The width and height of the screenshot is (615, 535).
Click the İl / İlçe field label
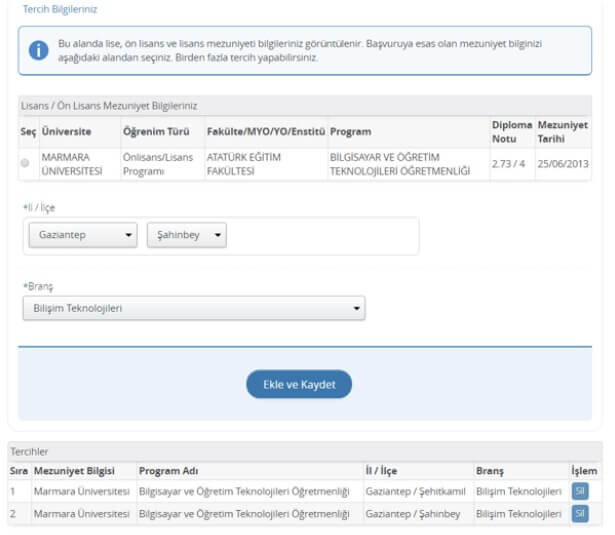tap(39, 207)
